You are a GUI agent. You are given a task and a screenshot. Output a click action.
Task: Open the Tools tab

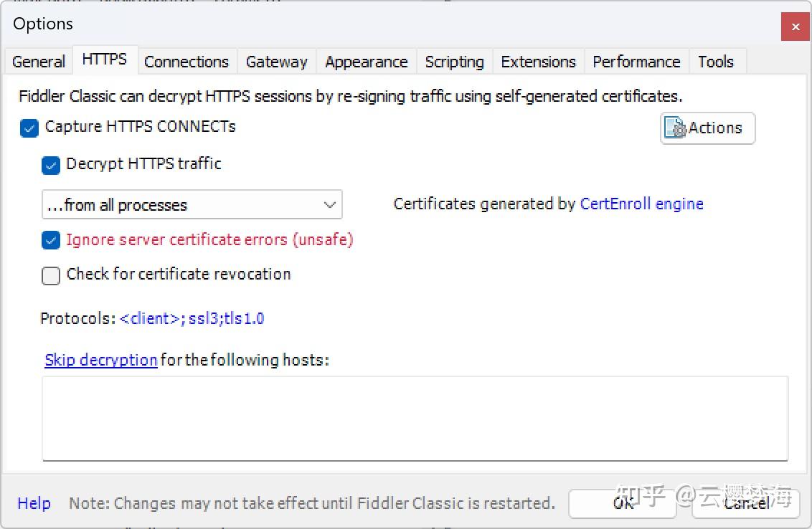(x=716, y=62)
